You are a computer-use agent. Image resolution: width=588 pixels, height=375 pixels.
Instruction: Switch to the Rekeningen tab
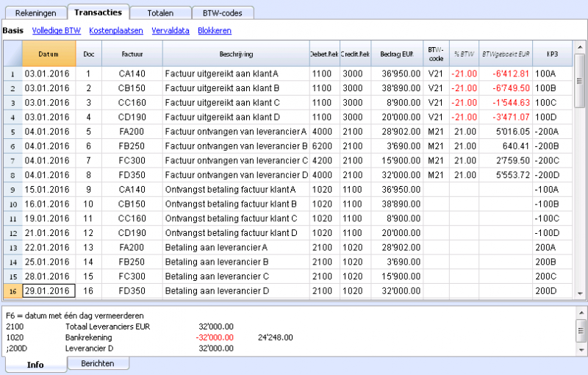[x=35, y=12]
